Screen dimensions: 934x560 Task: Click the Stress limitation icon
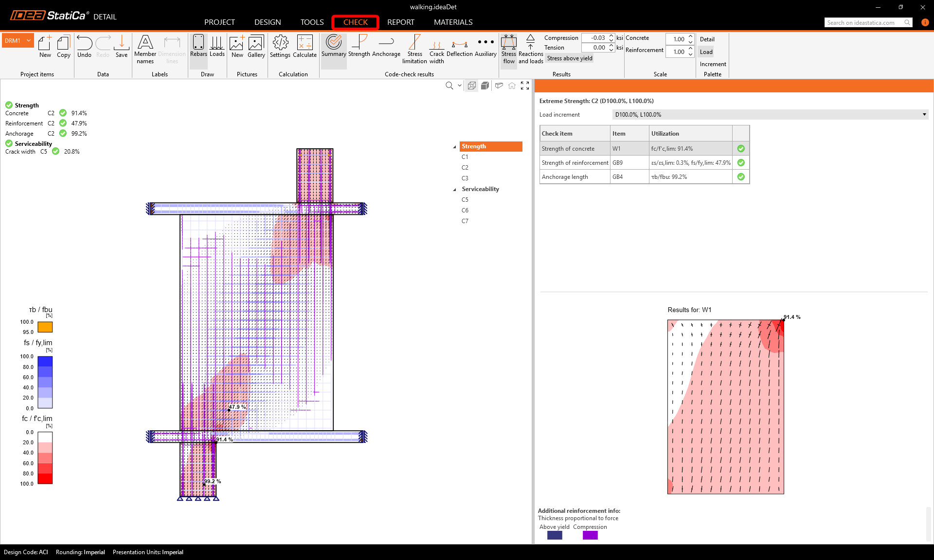[x=414, y=48]
